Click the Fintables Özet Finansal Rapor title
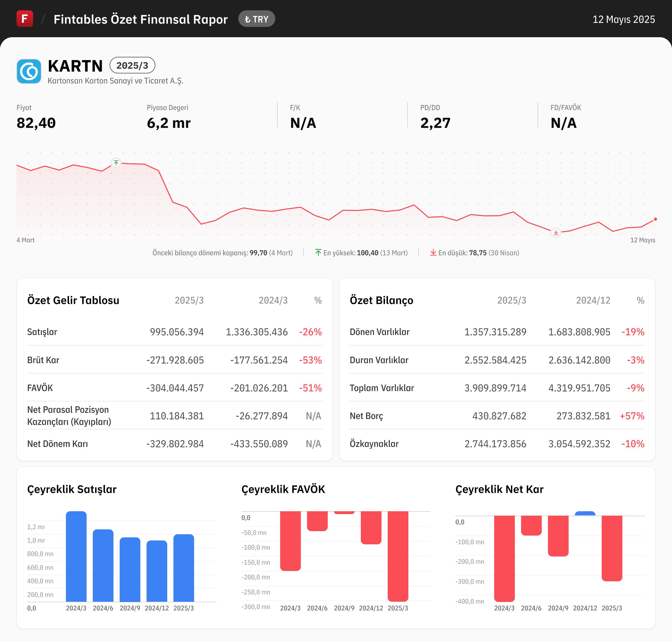Viewport: 672px width, 641px height. point(141,19)
